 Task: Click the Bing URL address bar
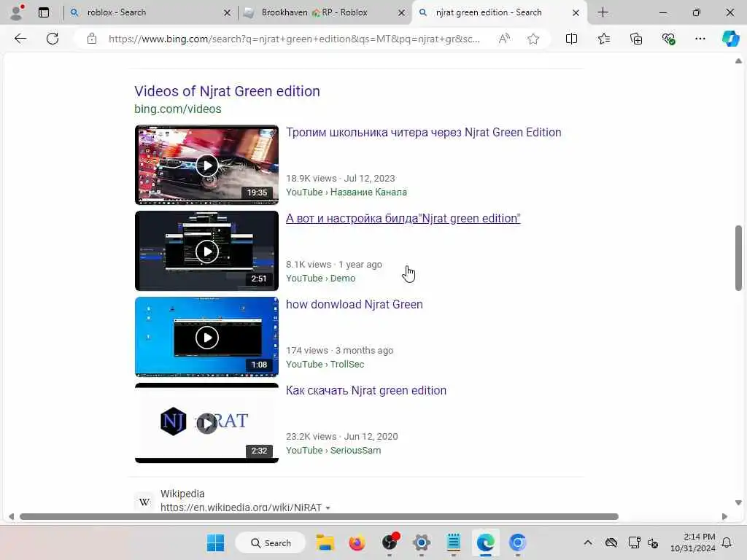coord(294,39)
